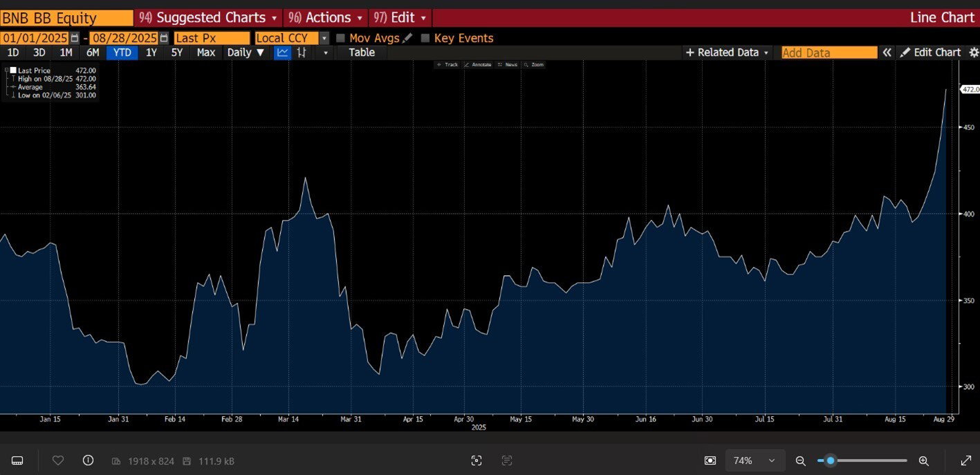980x475 pixels.
Task: Edit moving averages with pencil icon
Action: [x=408, y=38]
